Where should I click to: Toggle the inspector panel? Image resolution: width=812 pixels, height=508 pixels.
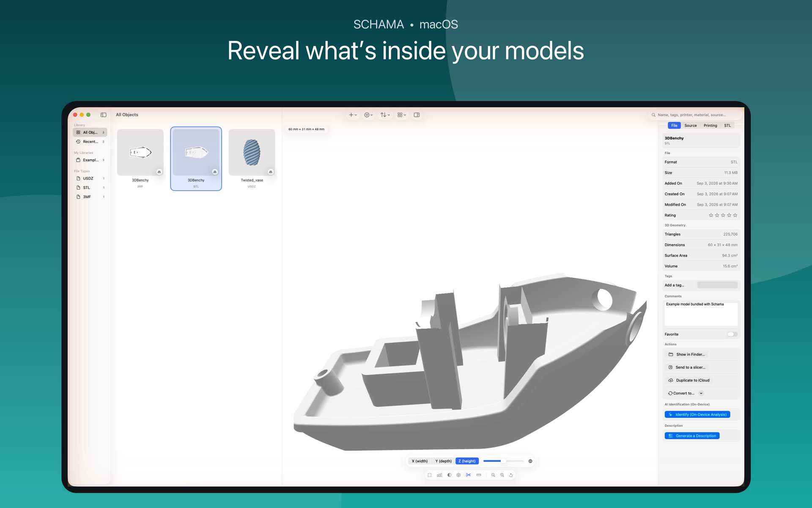[417, 115]
